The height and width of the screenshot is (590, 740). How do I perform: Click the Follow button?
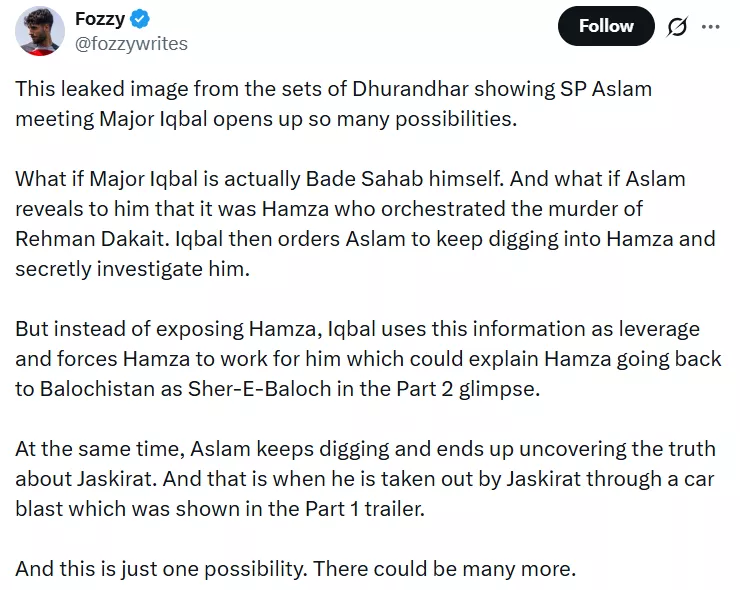coord(606,26)
